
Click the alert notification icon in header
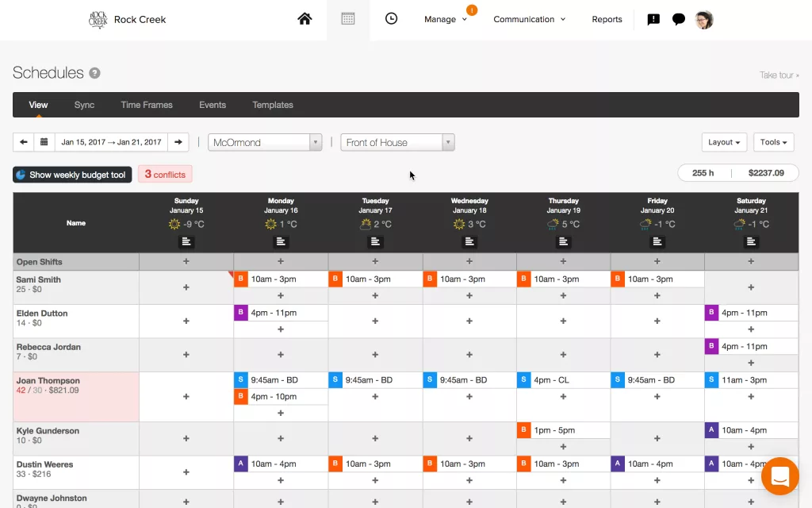tap(653, 20)
